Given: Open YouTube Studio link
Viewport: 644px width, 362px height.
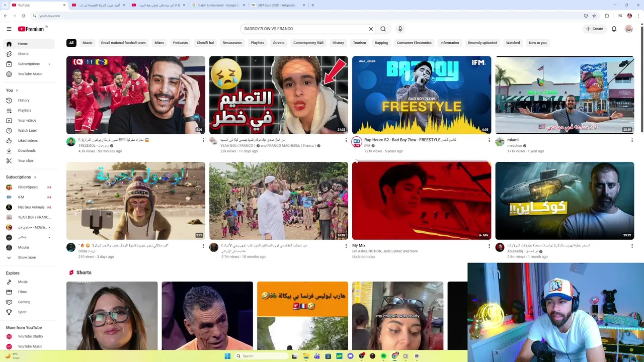Looking at the screenshot, I should 28,336.
